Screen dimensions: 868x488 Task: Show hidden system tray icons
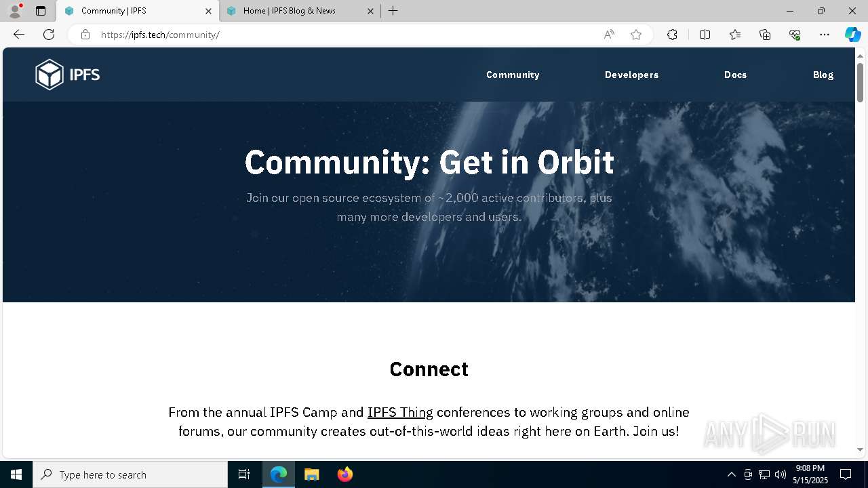(731, 474)
